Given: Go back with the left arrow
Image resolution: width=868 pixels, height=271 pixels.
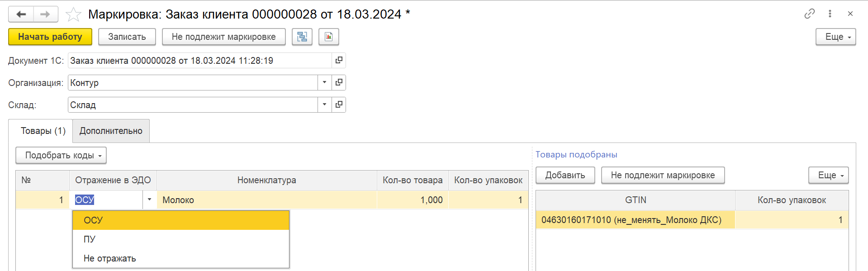Looking at the screenshot, I should coord(21,14).
